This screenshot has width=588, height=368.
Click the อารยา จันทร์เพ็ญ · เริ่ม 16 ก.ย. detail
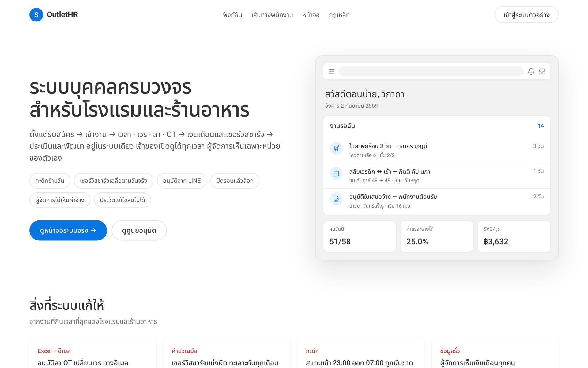click(380, 206)
